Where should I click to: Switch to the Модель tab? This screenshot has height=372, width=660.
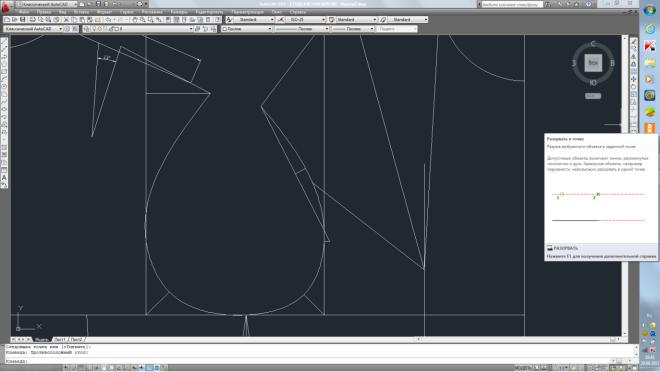[42, 339]
